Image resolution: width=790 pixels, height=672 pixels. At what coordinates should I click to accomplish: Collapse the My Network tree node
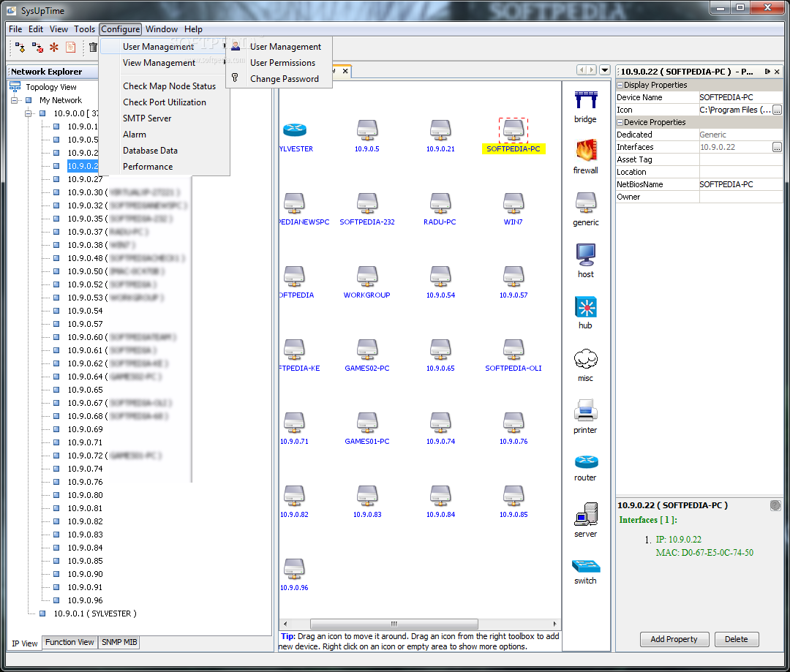14,100
